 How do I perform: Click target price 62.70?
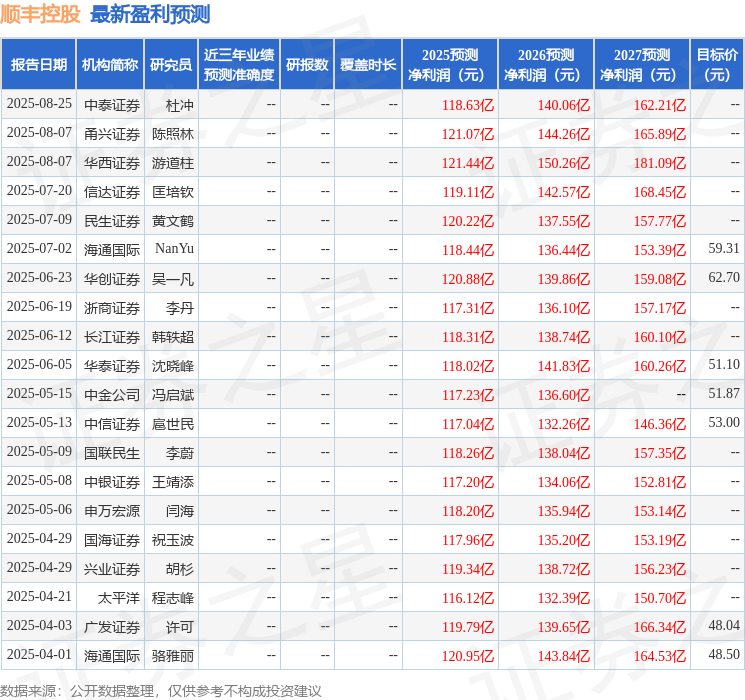(724, 278)
